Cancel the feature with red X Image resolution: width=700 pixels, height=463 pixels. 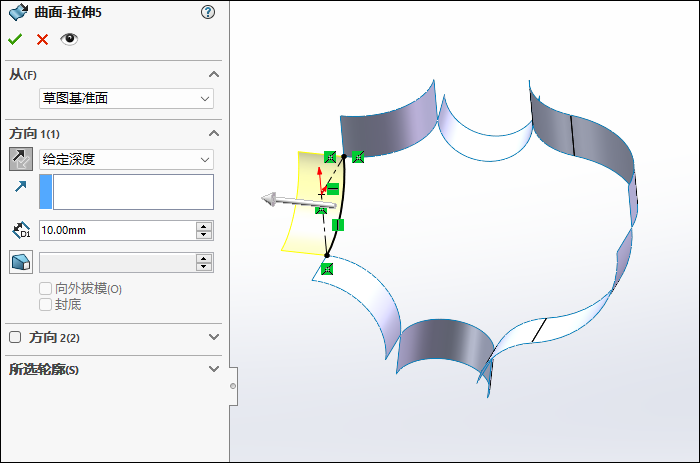[42, 40]
